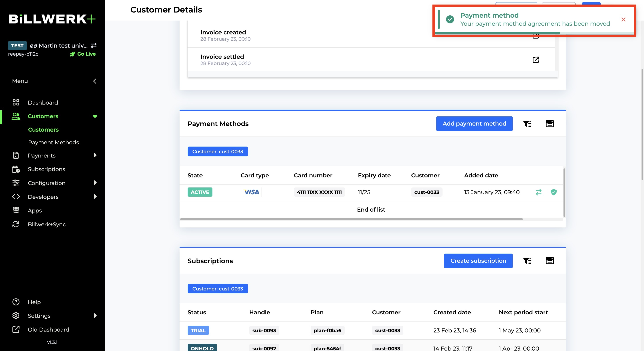This screenshot has height=351, width=644.
Task: Open Subscriptions column settings icon
Action: pyautogui.click(x=550, y=261)
